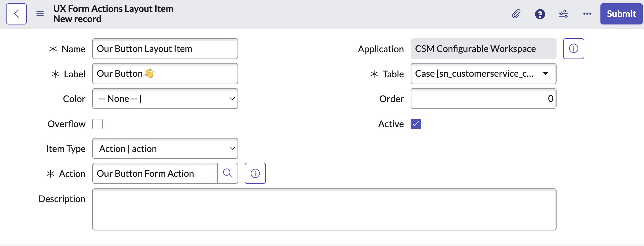
Task: Click the paperclip attachments icon
Action: pos(516,14)
